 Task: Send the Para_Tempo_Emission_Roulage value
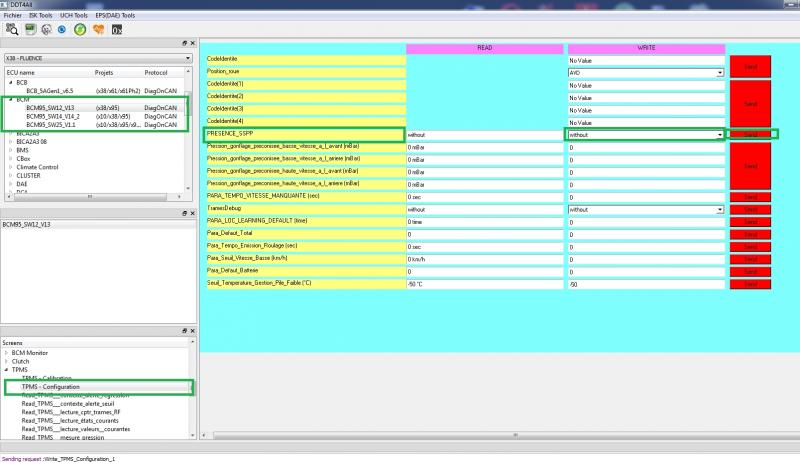(x=750, y=247)
